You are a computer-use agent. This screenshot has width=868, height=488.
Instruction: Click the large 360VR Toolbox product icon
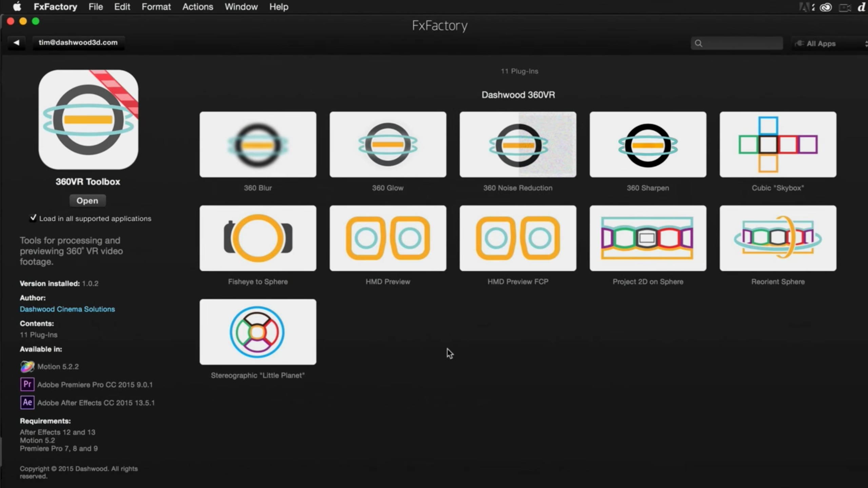tap(88, 120)
